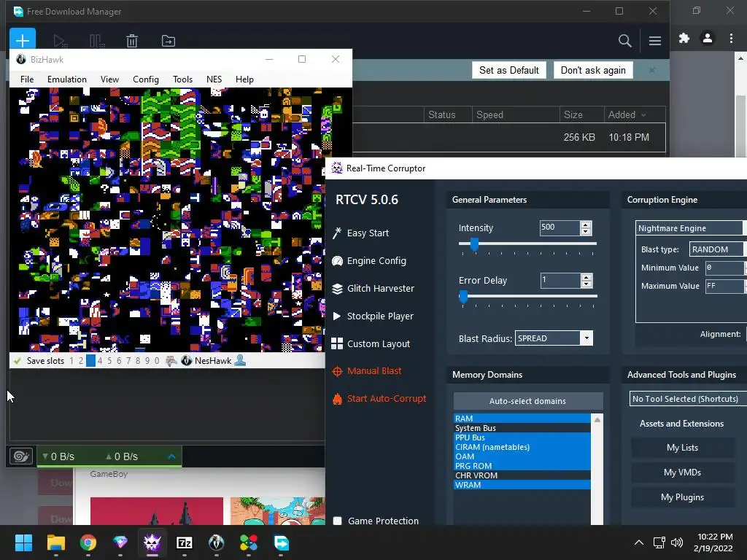Viewport: 747px width, 560px height.
Task: Click the NesHawk core icon in BizHawk status bar
Action: 186,360
